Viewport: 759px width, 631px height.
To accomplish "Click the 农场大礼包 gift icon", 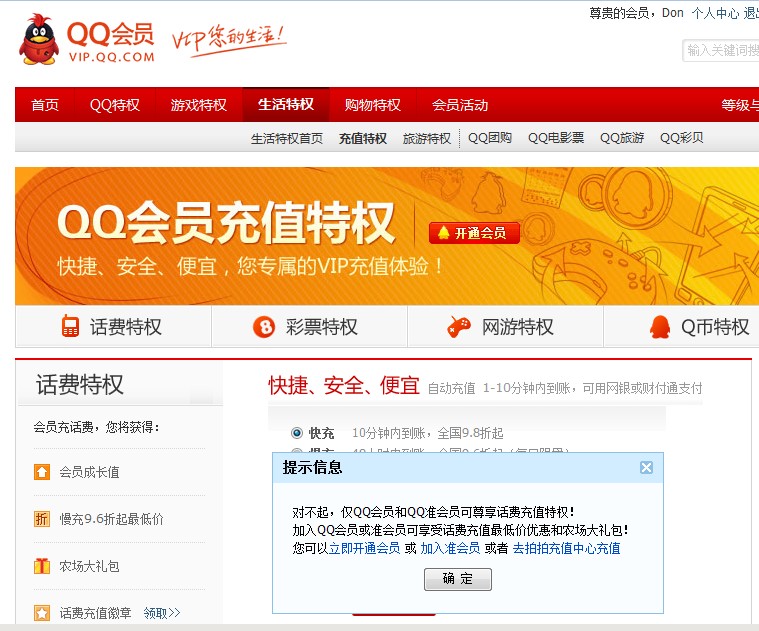I will (42, 566).
